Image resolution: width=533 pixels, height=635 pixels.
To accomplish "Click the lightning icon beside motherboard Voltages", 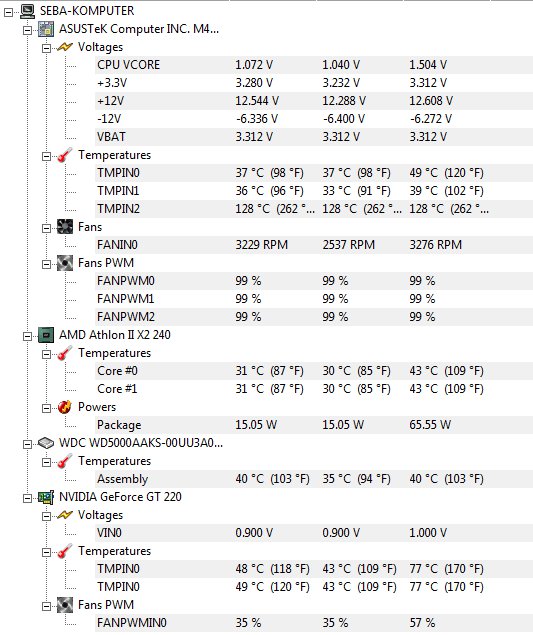I will pos(65,47).
